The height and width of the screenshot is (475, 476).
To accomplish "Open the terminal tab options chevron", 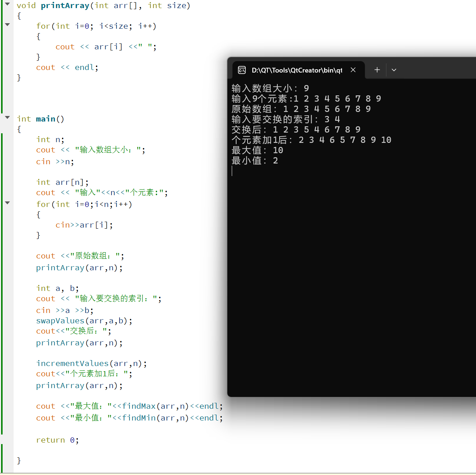I will [394, 70].
